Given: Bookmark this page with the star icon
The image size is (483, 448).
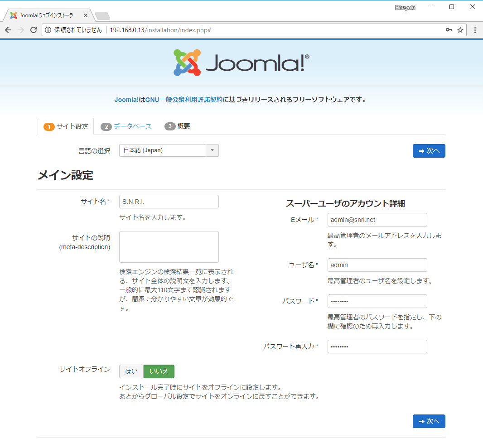Looking at the screenshot, I should point(460,30).
